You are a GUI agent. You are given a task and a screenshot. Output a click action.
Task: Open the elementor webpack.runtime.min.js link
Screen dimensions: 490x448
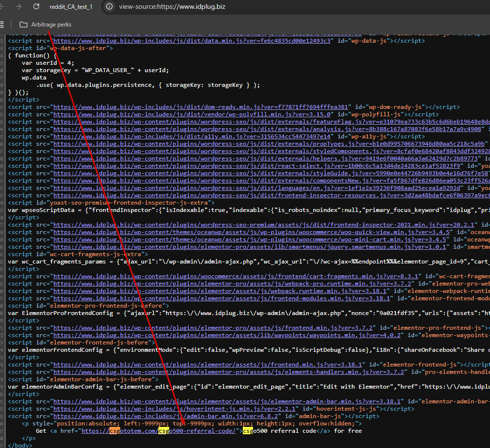(221, 291)
